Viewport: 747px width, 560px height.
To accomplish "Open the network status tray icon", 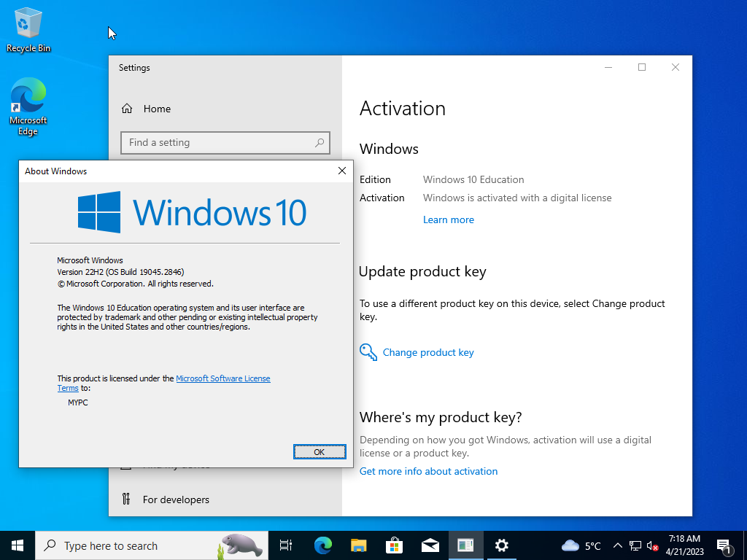I will 635,545.
